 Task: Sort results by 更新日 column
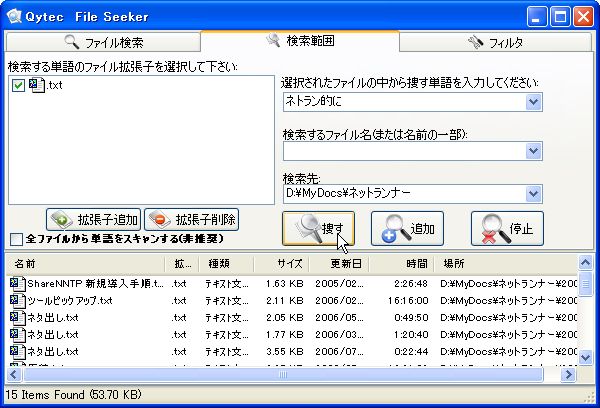339,264
